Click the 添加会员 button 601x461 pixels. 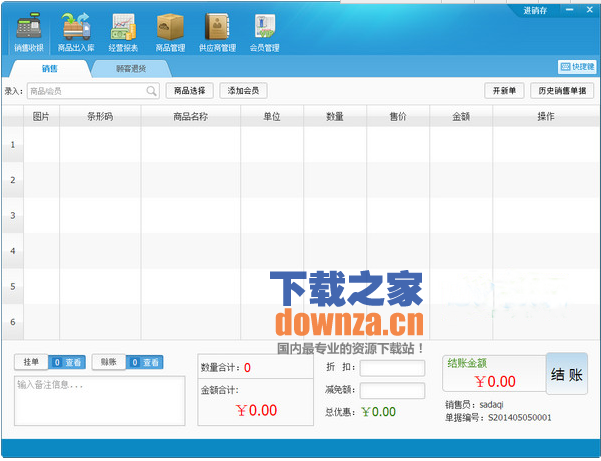pos(243,91)
